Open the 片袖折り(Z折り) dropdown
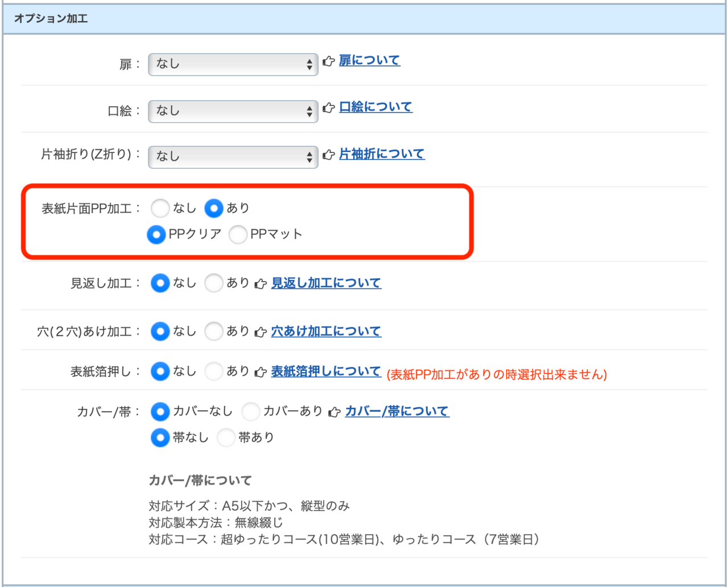Image resolution: width=728 pixels, height=587 pixels. (x=233, y=157)
